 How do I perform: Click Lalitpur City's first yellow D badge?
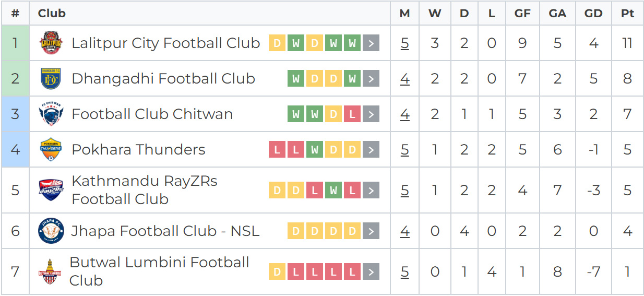(x=277, y=43)
